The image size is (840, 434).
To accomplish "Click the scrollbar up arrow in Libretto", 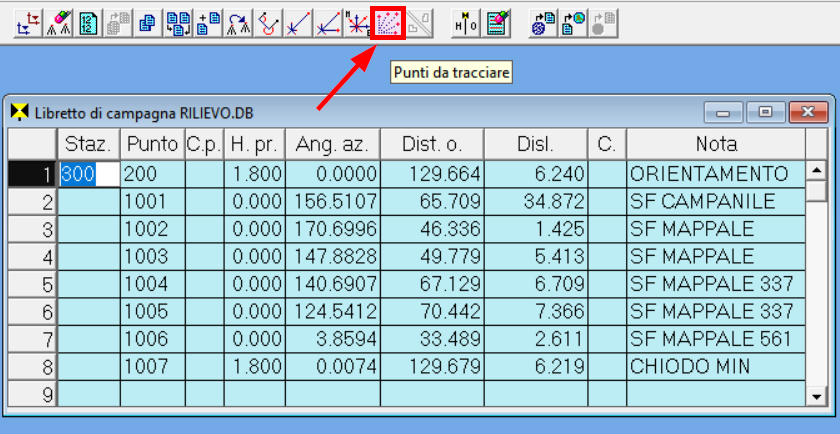I will pyautogui.click(x=816, y=171).
